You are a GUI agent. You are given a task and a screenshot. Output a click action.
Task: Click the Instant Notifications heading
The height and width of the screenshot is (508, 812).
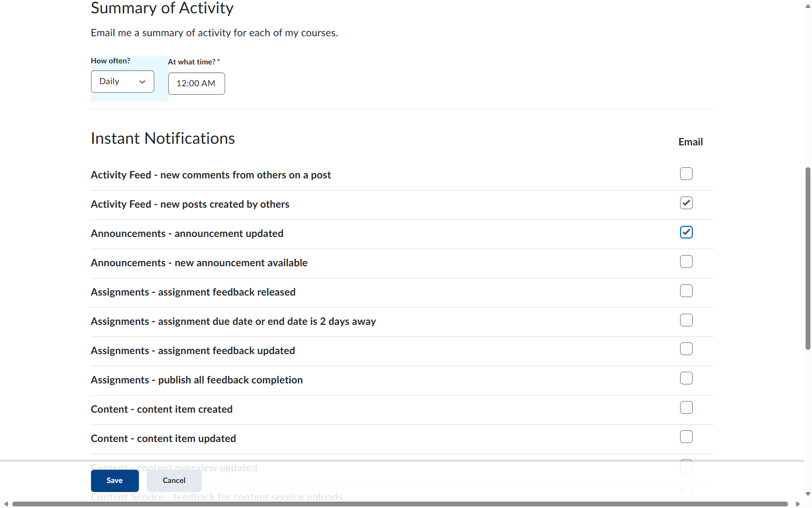(x=163, y=138)
